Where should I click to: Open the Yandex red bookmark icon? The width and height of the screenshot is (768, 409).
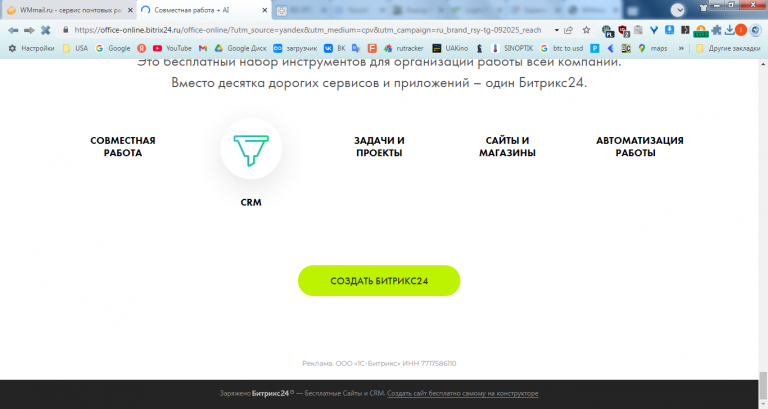point(142,48)
